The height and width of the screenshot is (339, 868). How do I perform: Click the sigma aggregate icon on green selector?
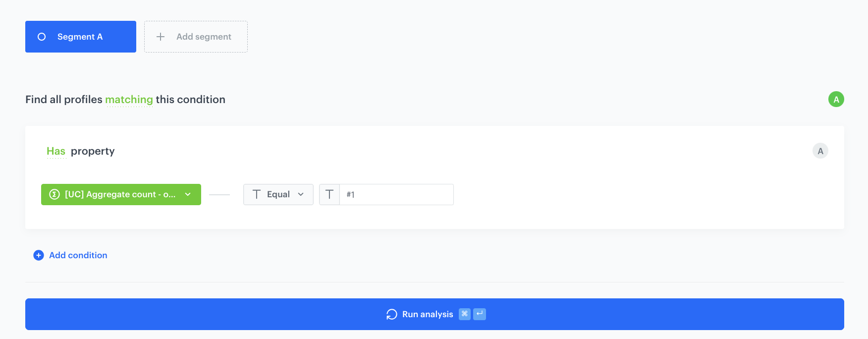click(54, 195)
